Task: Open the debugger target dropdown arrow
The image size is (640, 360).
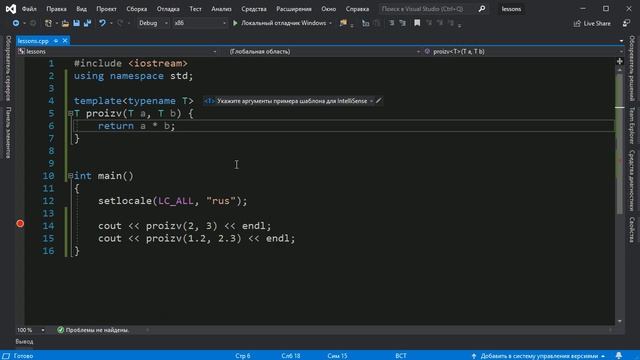Action: tap(330, 23)
